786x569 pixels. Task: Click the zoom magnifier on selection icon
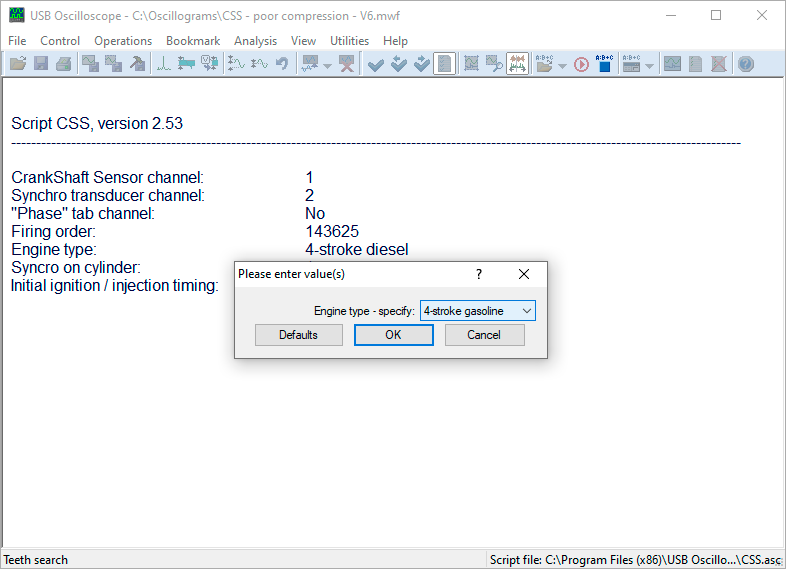[x=494, y=64]
